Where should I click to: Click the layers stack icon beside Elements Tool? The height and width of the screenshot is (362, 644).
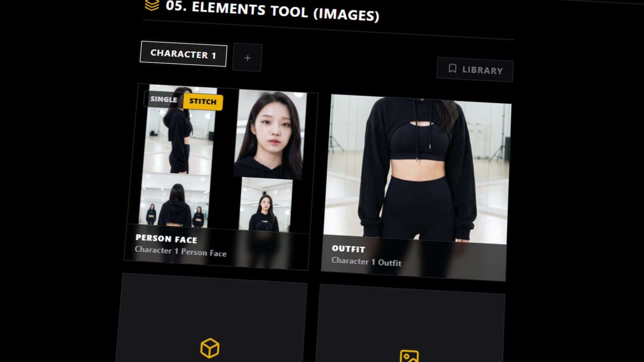click(152, 5)
